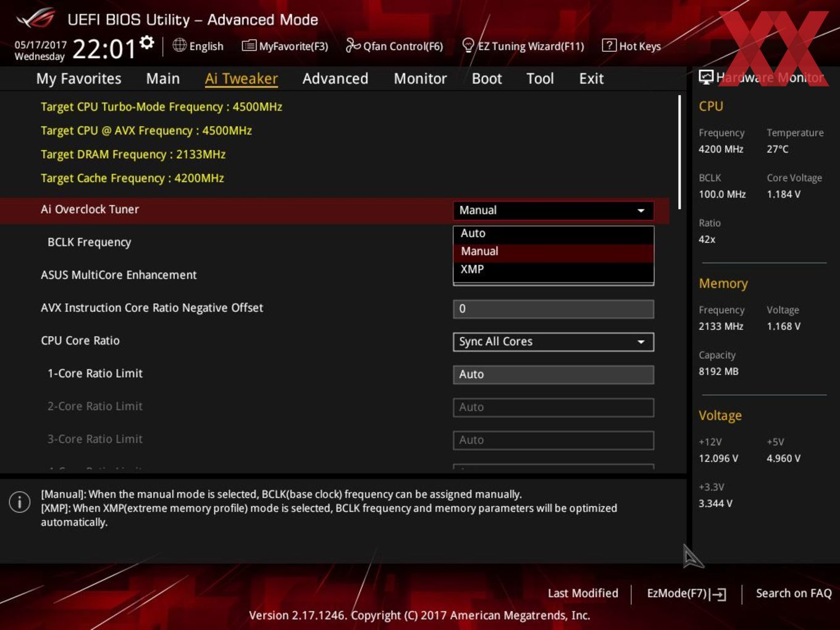The height and width of the screenshot is (630, 840).
Task: Select ASUS MultiCore Enhancement label
Action: pos(119,275)
